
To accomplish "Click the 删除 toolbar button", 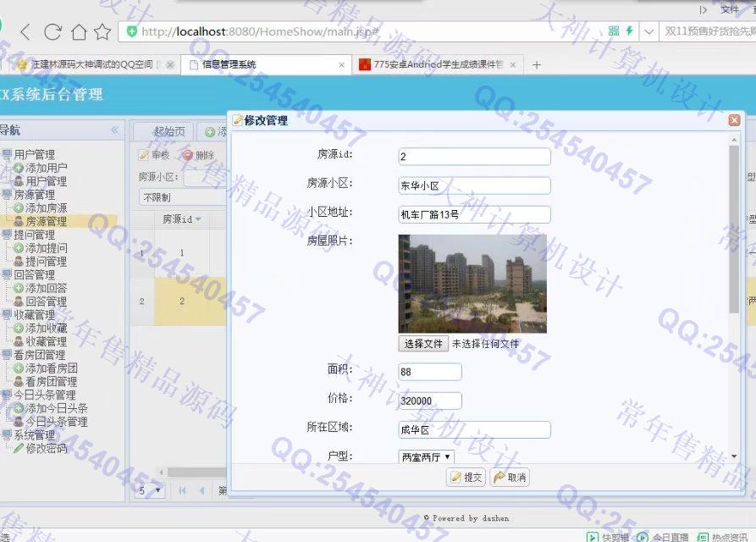I will click(198, 155).
